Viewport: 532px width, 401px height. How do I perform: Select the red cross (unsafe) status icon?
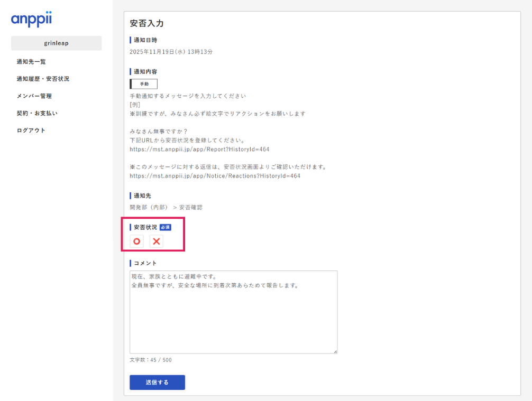[157, 241]
